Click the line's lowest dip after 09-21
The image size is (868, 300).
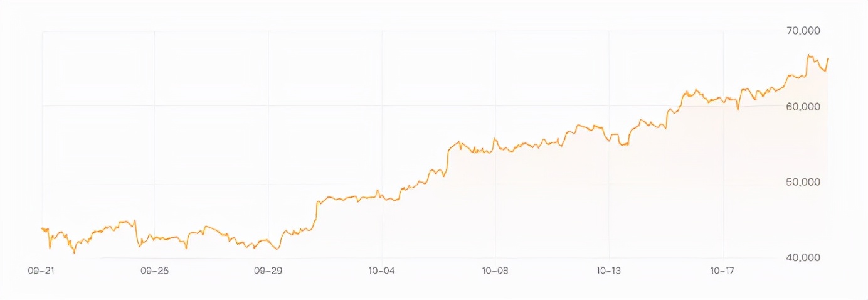74,253
